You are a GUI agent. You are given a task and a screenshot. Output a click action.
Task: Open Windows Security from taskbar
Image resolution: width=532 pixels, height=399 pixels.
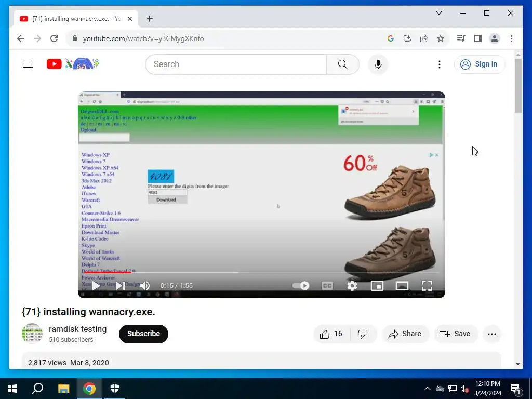point(115,389)
